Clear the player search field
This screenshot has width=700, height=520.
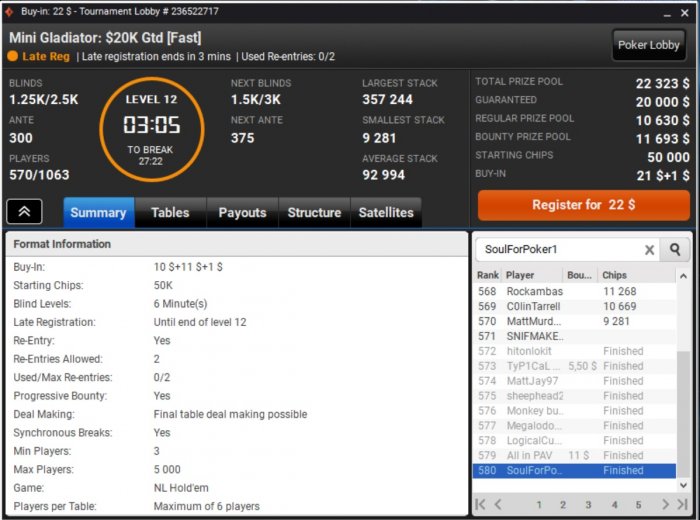click(650, 250)
